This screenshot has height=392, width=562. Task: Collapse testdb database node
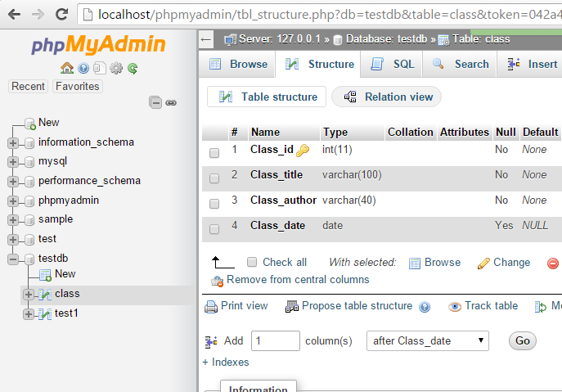coord(13,259)
